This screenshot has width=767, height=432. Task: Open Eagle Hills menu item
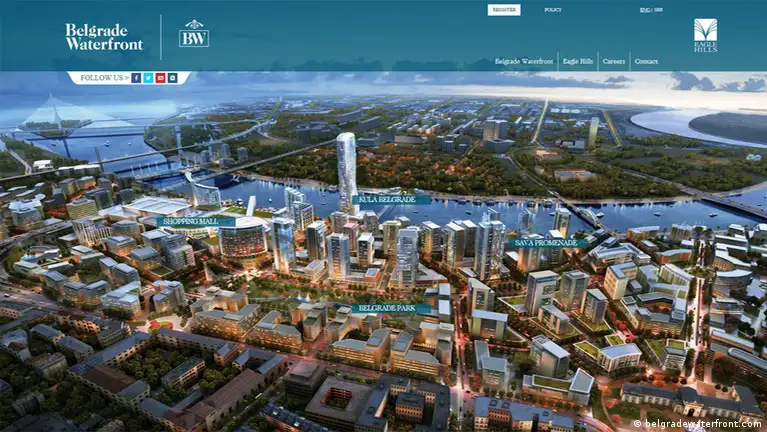pos(577,62)
